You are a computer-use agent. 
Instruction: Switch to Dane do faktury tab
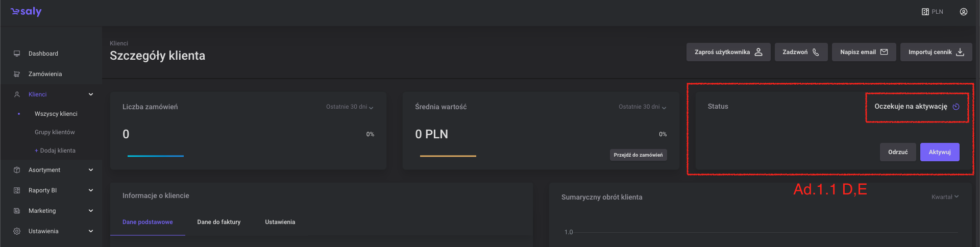(218, 222)
